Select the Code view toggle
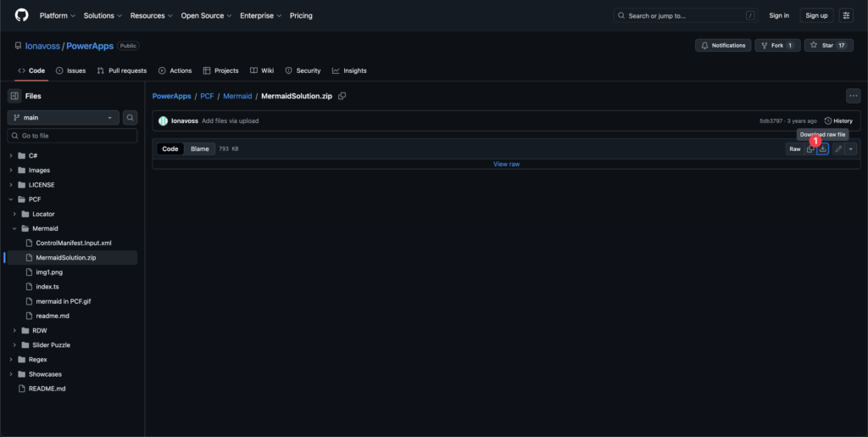This screenshot has width=868, height=437. (x=170, y=149)
